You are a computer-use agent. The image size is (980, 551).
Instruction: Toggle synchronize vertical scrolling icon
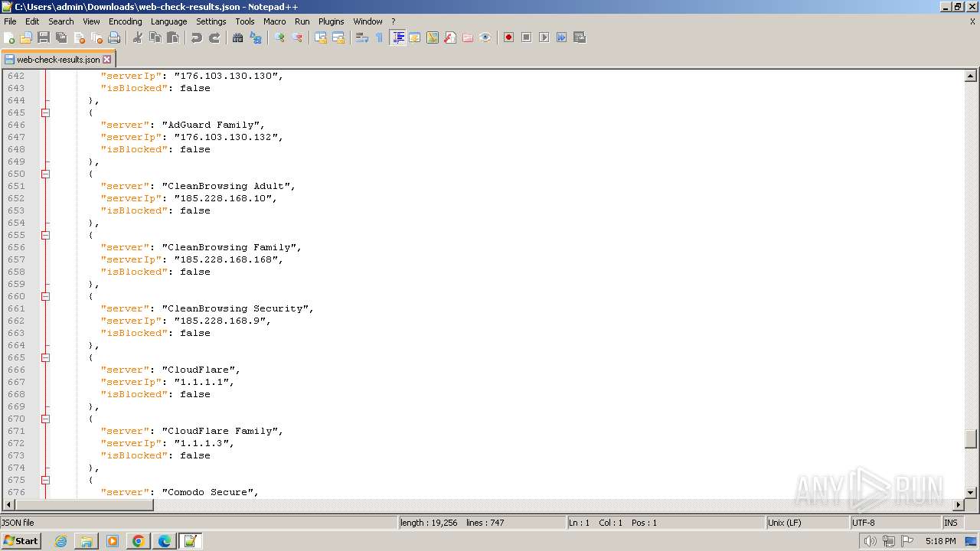(x=321, y=37)
